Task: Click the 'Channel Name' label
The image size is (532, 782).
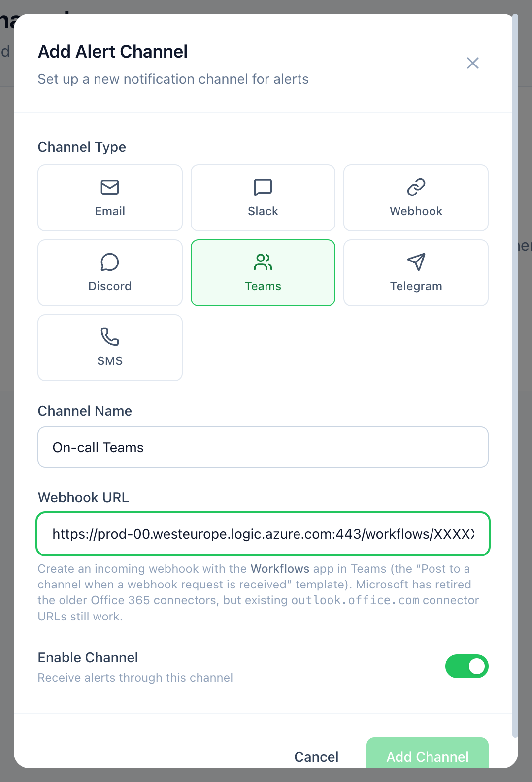Action: tap(85, 411)
